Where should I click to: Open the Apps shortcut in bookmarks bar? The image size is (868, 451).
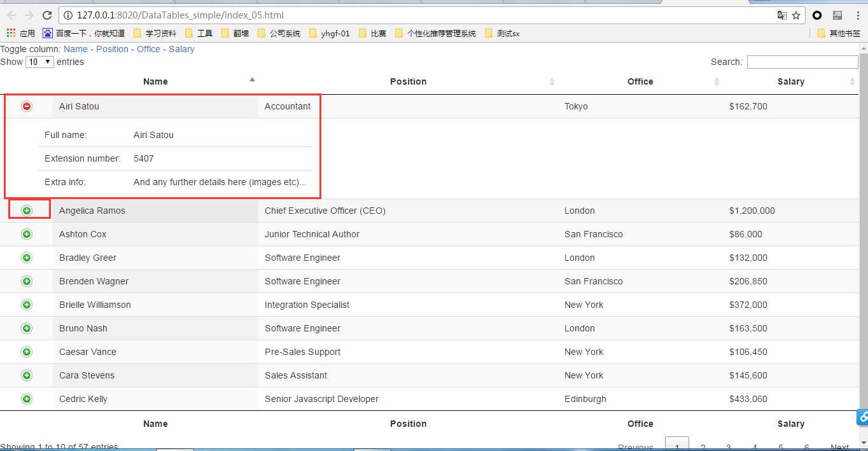[x=20, y=33]
